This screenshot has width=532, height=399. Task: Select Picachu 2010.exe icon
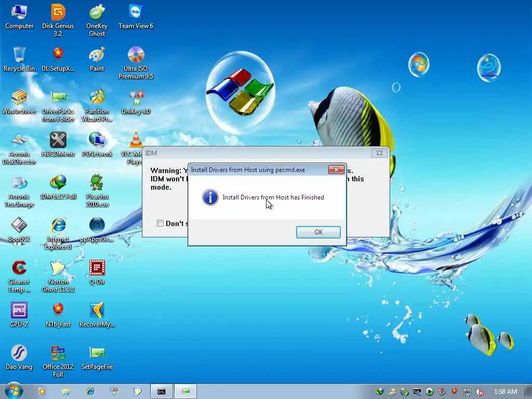pos(97,191)
